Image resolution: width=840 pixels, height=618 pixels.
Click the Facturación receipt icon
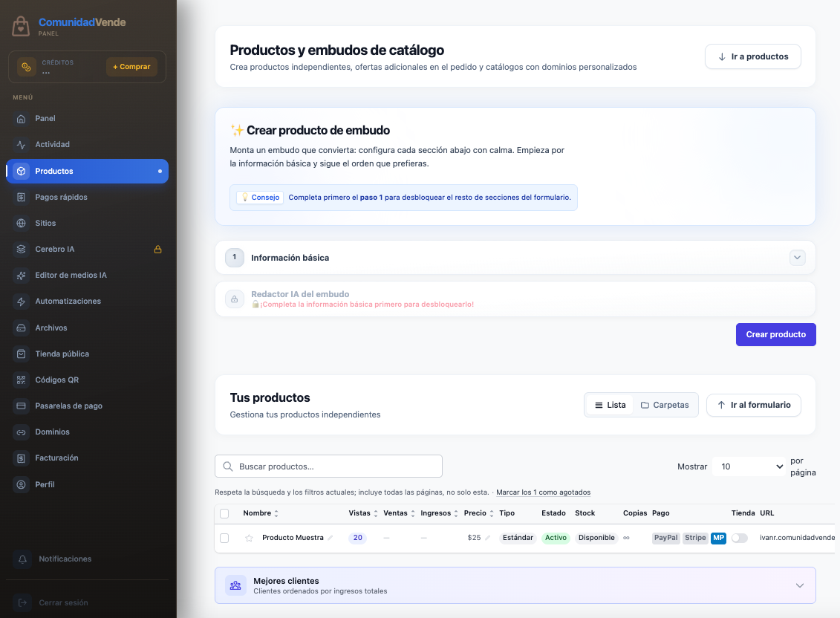tap(21, 458)
